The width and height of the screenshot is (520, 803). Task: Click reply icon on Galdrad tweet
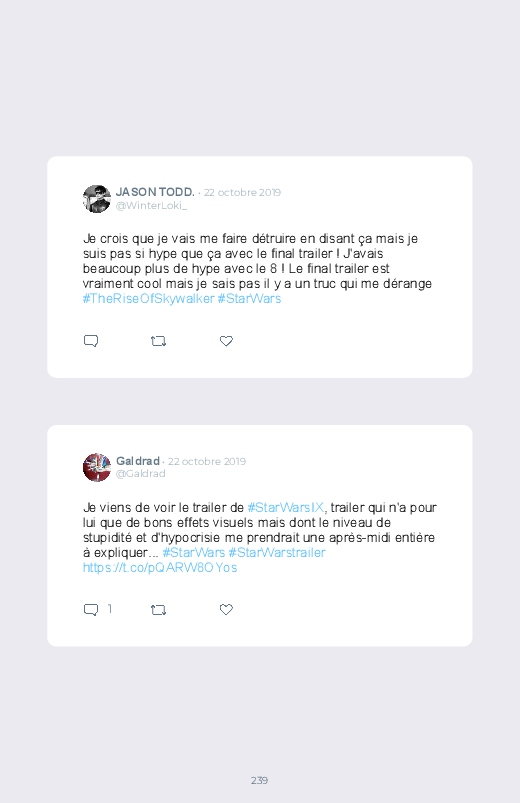coord(91,609)
